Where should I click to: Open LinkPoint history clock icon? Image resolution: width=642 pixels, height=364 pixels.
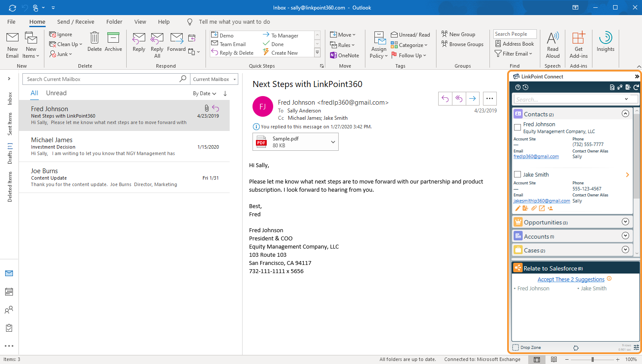525,87
